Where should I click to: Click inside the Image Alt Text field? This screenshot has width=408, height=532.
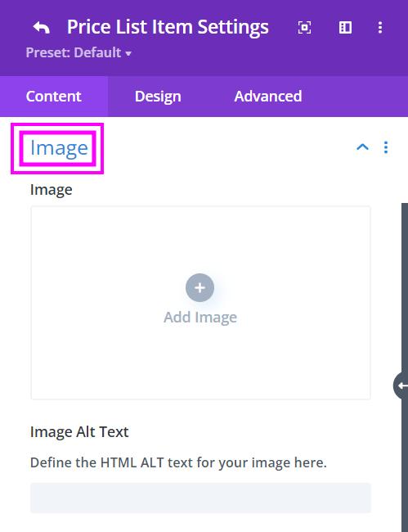pyautogui.click(x=200, y=498)
